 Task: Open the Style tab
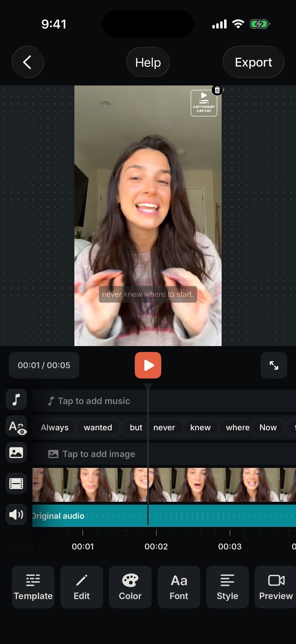(227, 587)
